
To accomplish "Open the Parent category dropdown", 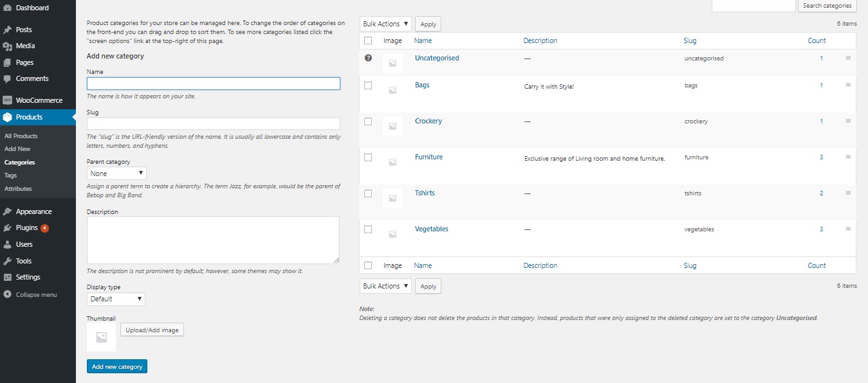I will pyautogui.click(x=116, y=174).
